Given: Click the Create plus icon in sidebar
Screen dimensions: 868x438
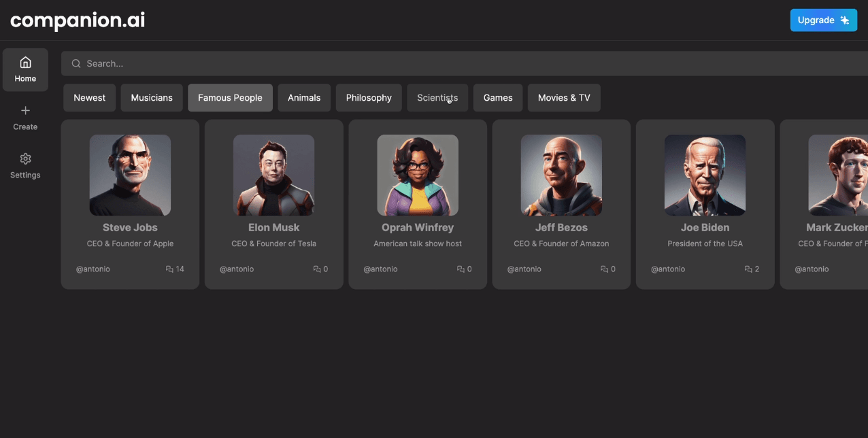Looking at the screenshot, I should [x=25, y=110].
